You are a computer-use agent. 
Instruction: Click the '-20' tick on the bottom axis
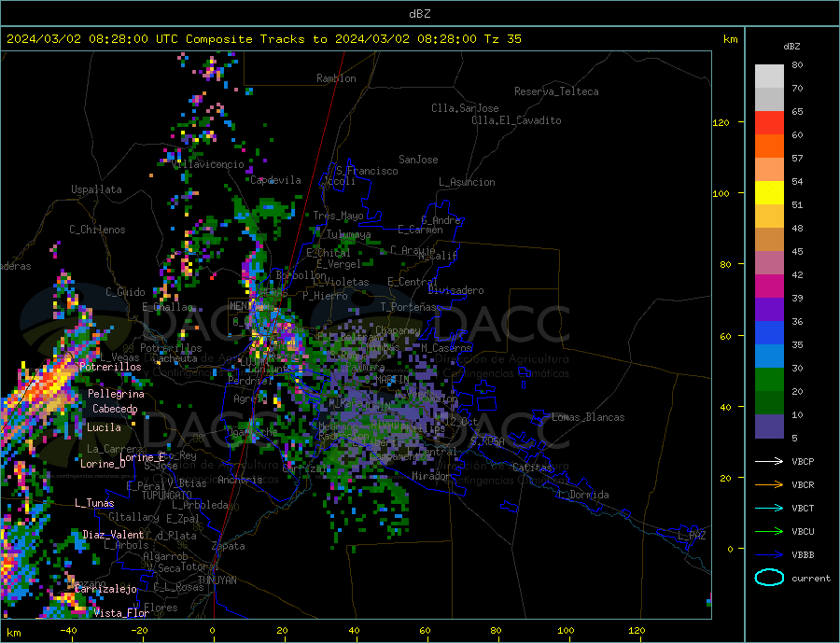(139, 631)
